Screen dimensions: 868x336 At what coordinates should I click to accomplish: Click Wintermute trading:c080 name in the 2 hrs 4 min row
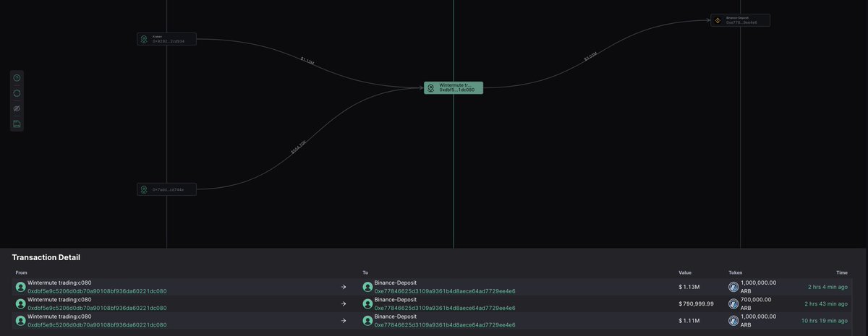pyautogui.click(x=59, y=283)
